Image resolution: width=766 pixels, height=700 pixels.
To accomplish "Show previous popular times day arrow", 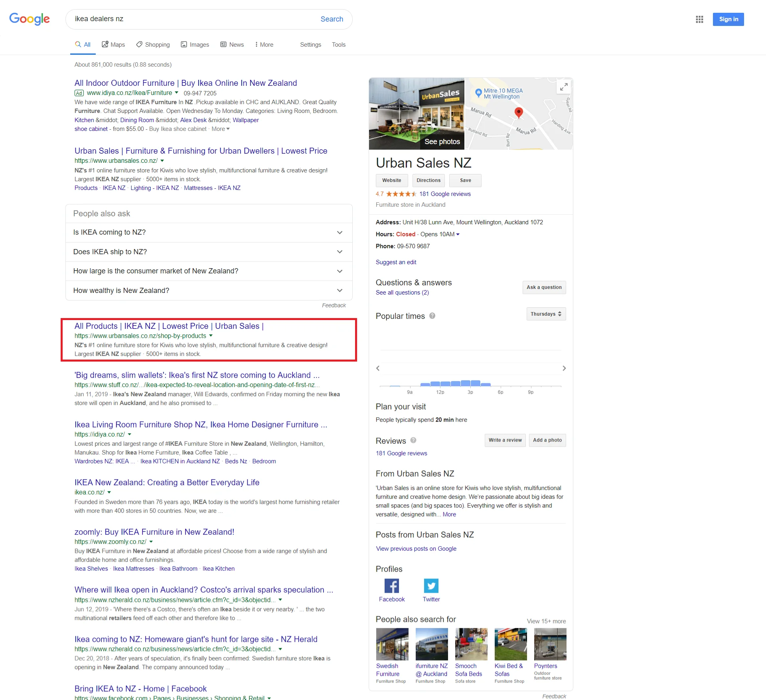I will point(378,368).
